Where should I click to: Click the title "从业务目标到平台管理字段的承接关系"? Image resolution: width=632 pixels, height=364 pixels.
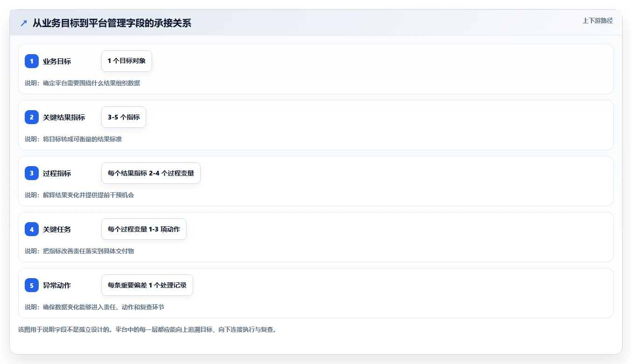[x=112, y=23]
